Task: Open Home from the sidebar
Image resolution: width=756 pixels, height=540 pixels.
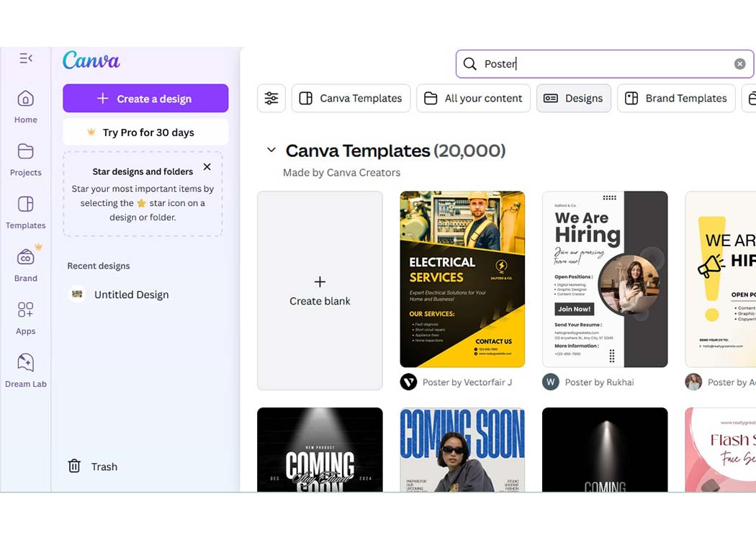Action: [26, 106]
